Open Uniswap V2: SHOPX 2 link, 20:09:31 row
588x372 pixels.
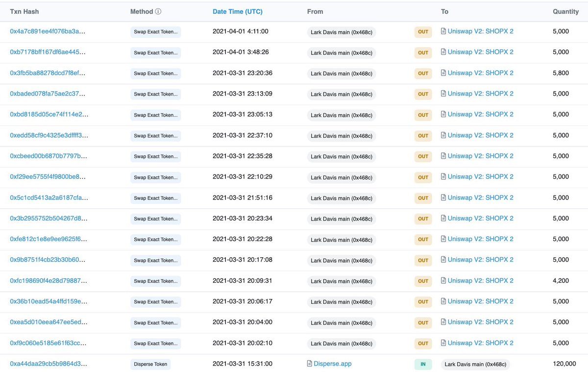(x=481, y=281)
